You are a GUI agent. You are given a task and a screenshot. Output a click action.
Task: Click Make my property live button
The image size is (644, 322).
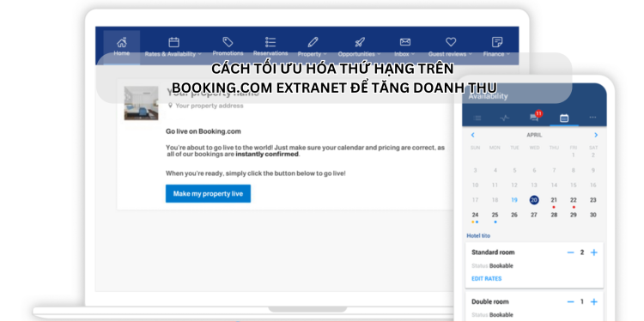[x=209, y=193]
